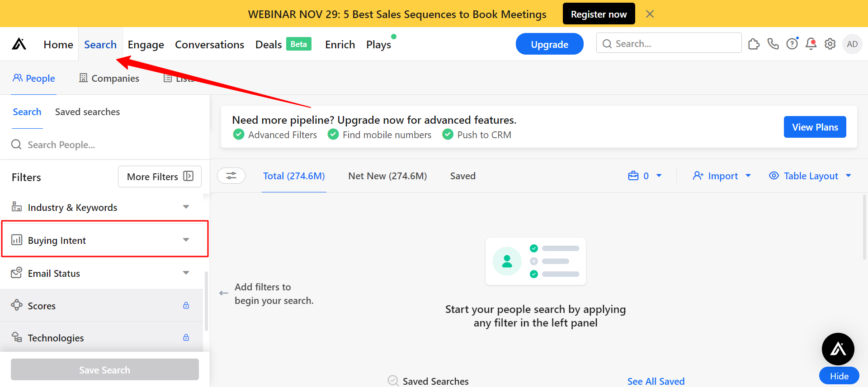Select the Net New tab

pyautogui.click(x=387, y=176)
